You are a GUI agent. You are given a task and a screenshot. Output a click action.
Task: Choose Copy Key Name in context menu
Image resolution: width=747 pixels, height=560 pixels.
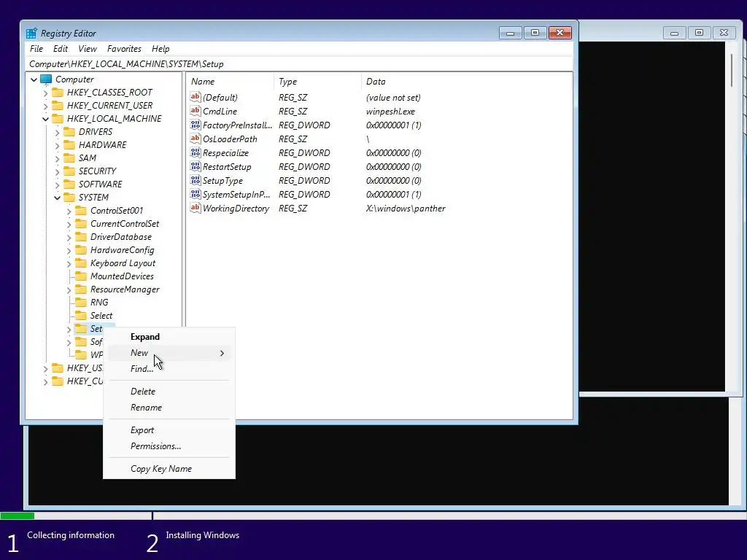169,469
